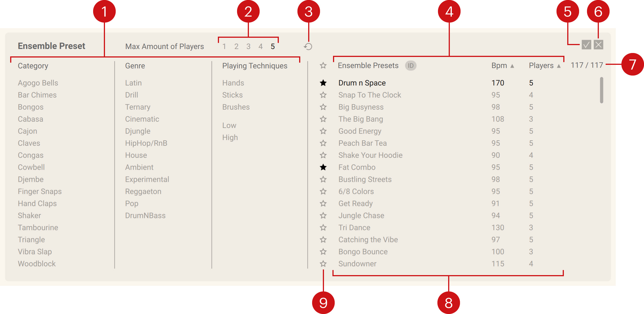Favorite the Snap To The Clock preset
The width and height of the screenshot is (644, 314).
pyautogui.click(x=323, y=95)
